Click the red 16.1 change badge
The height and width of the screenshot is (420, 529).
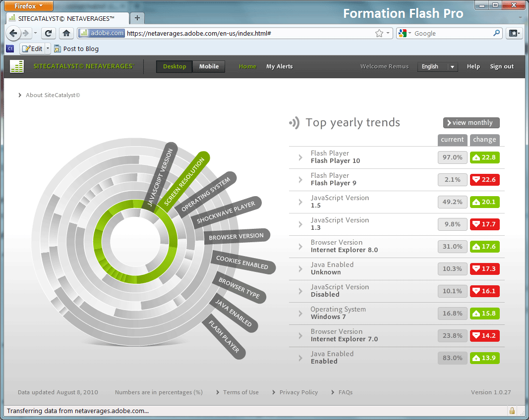point(484,291)
